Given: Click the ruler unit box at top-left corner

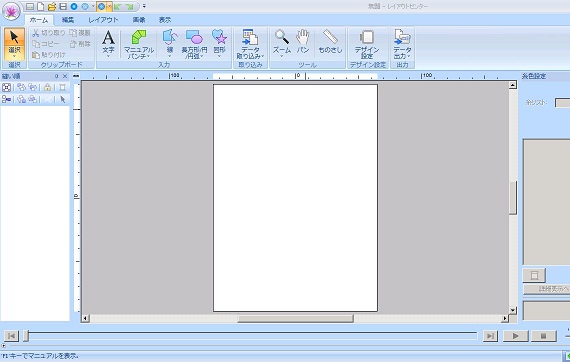Looking at the screenshot, I should pos(76,76).
